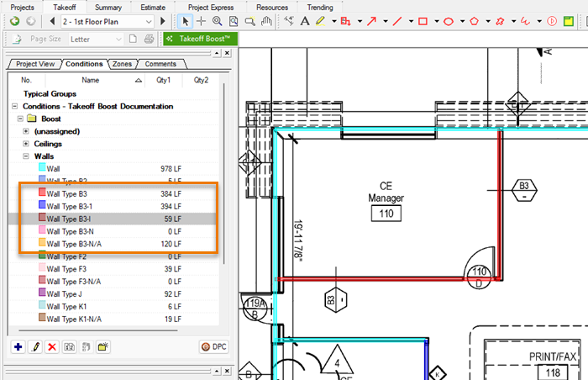Expand the Ceilings group
The image size is (588, 380).
click(27, 144)
